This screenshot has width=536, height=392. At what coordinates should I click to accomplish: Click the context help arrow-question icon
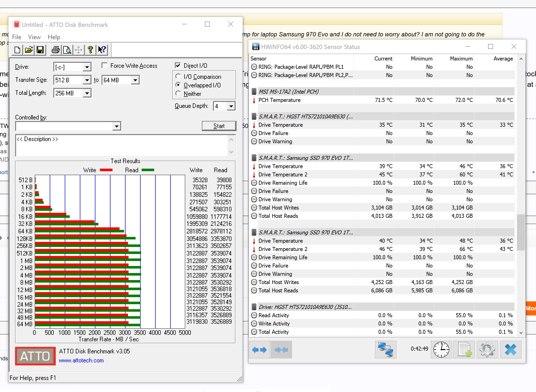tap(102, 50)
